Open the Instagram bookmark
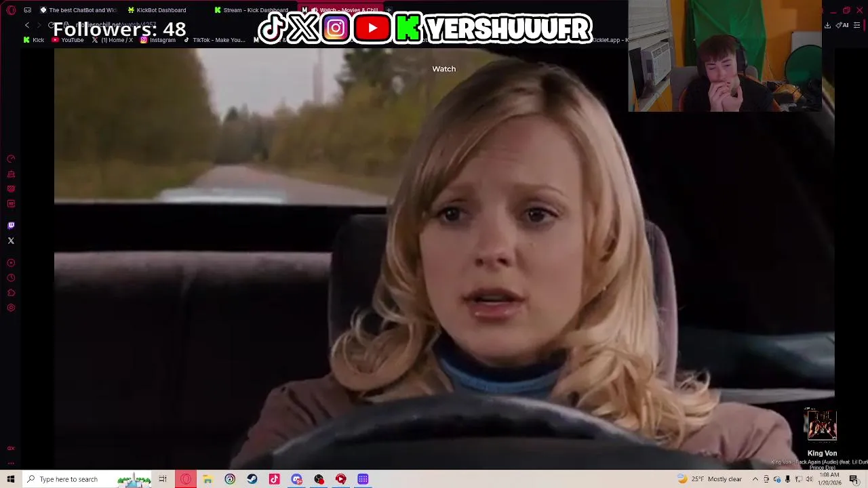Screen dimensions: 868x488 point(158,40)
